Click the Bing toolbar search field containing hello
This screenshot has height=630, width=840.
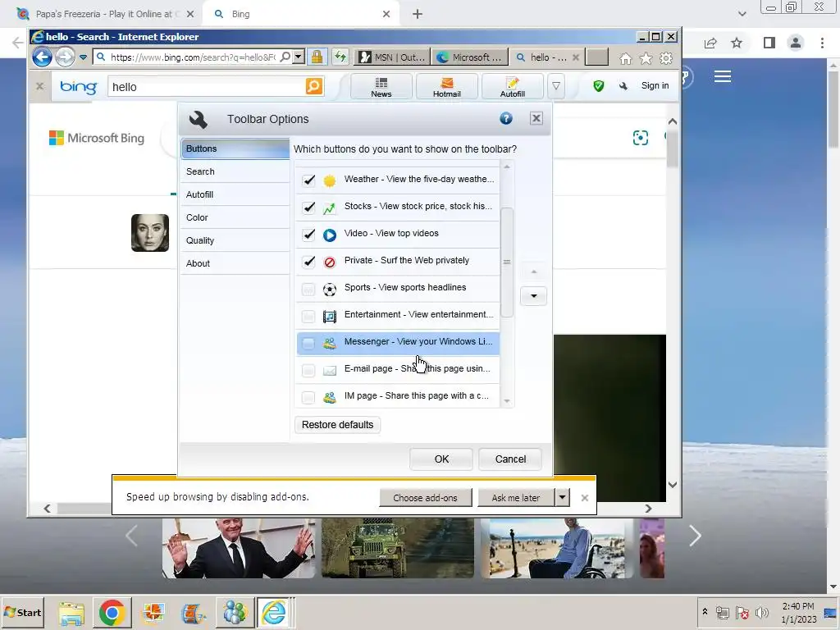coord(207,87)
